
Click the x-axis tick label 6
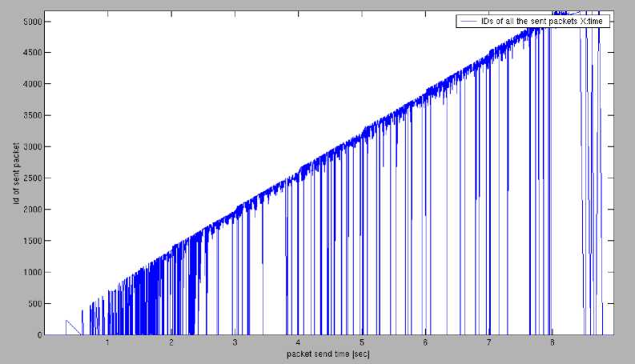tap(425, 342)
